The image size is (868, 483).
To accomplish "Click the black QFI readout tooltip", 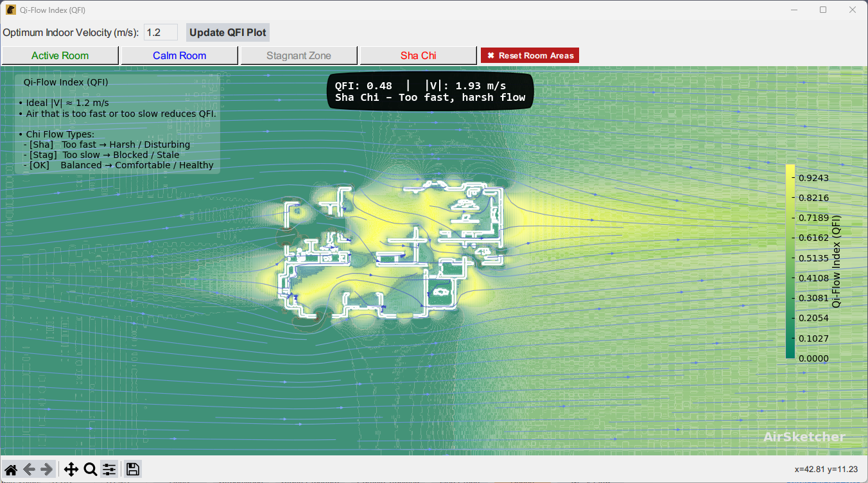I will click(x=430, y=92).
